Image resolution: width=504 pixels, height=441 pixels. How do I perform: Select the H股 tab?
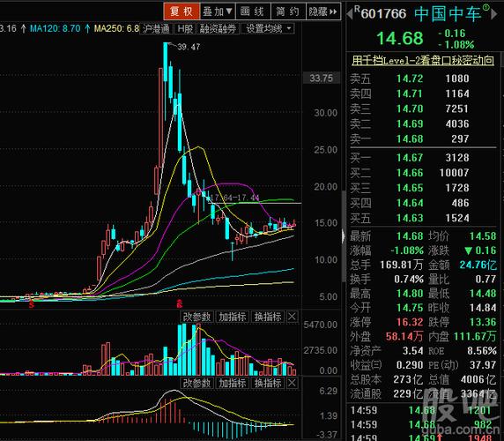[185, 29]
